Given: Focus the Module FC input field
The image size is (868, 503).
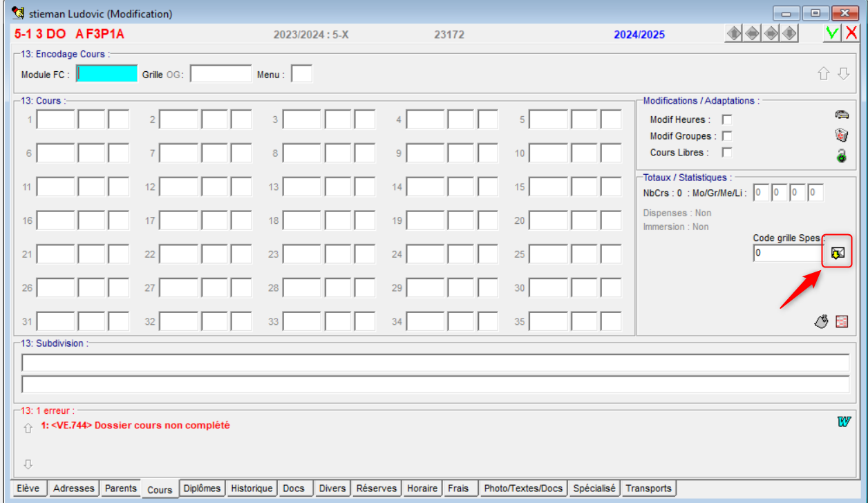Looking at the screenshot, I should tap(107, 74).
